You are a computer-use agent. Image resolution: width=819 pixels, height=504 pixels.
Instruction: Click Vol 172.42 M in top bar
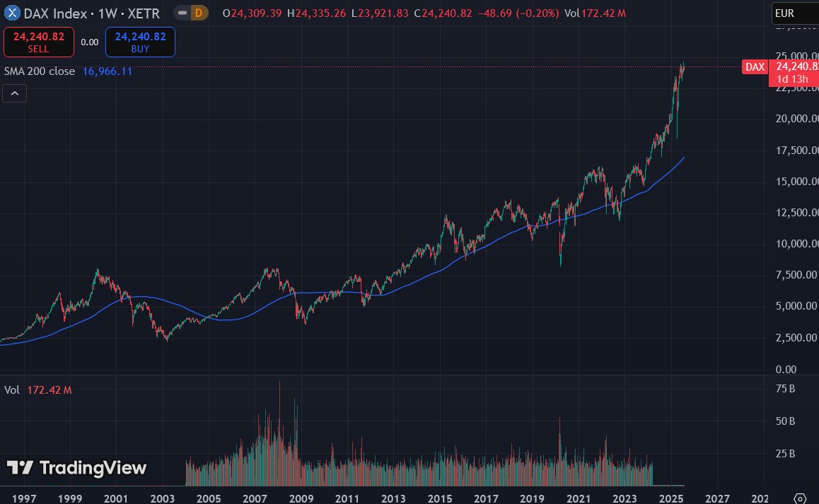coord(595,13)
